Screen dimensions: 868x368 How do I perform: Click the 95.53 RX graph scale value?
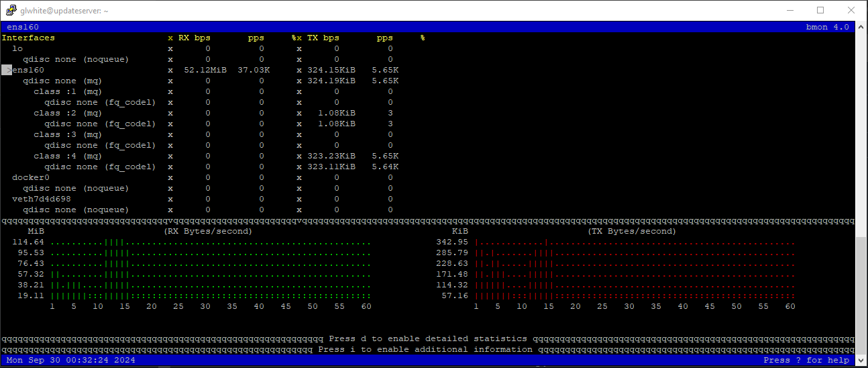click(x=31, y=252)
